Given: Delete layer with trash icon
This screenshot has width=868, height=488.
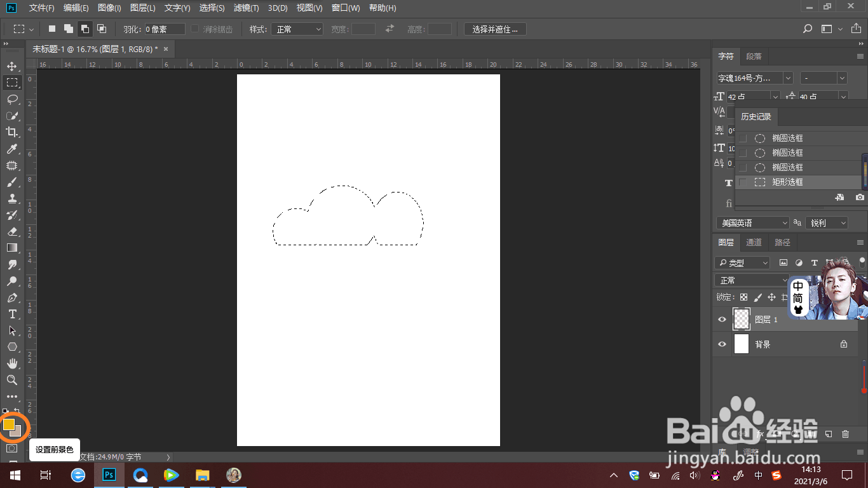Looking at the screenshot, I should [845, 434].
